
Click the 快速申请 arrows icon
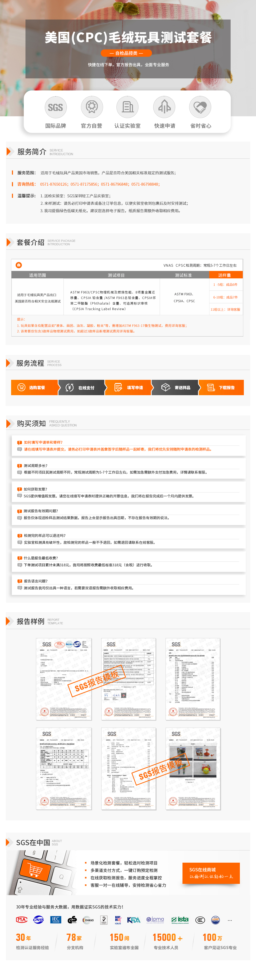click(164, 107)
